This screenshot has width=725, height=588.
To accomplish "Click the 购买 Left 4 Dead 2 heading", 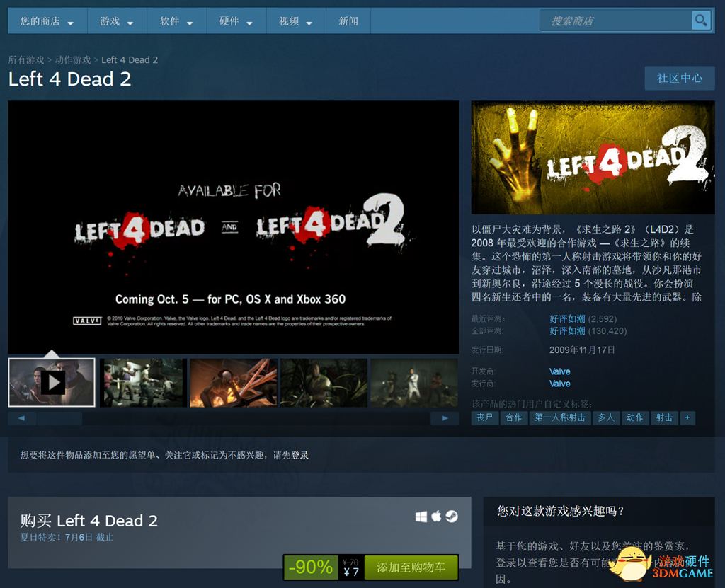I will pyautogui.click(x=89, y=521).
